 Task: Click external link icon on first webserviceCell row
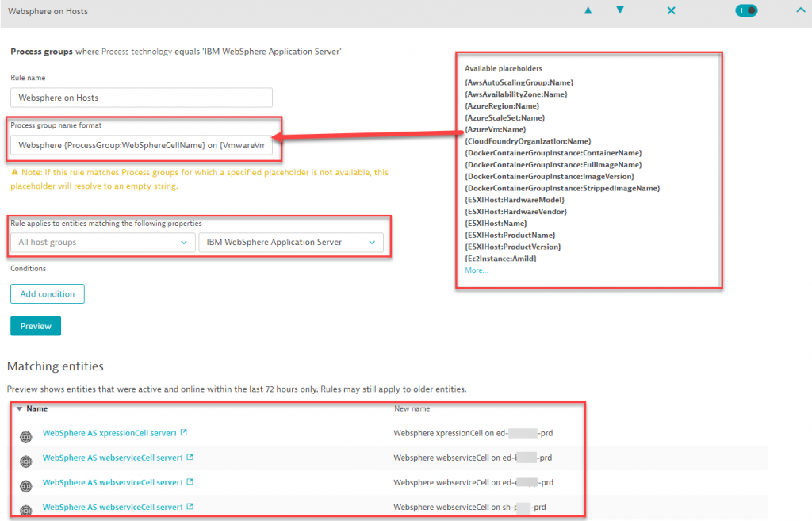point(190,458)
